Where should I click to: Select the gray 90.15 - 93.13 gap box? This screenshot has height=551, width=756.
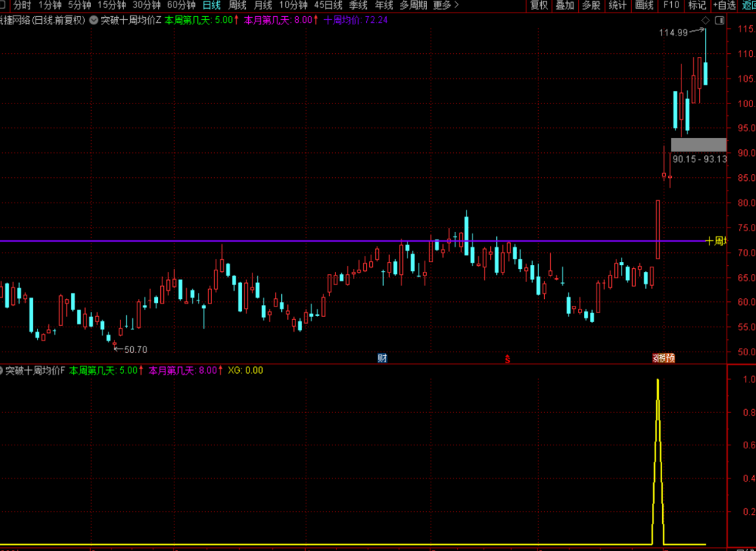click(x=698, y=145)
